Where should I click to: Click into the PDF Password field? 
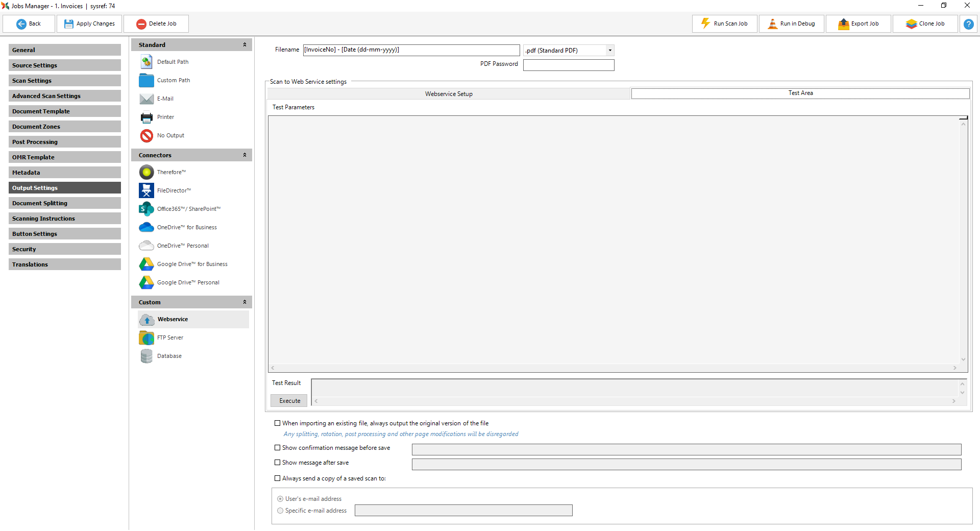tap(568, 65)
